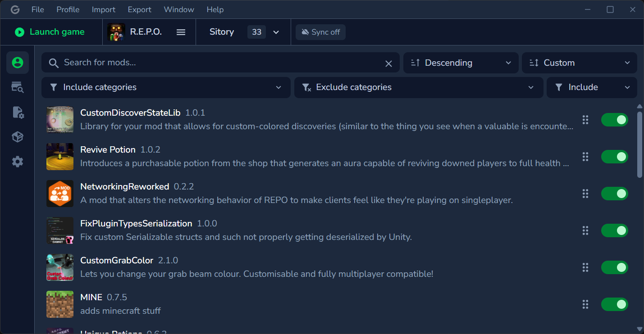Select the CustomDiscoverStateLib mod title
Image resolution: width=644 pixels, height=334 pixels.
coord(130,113)
